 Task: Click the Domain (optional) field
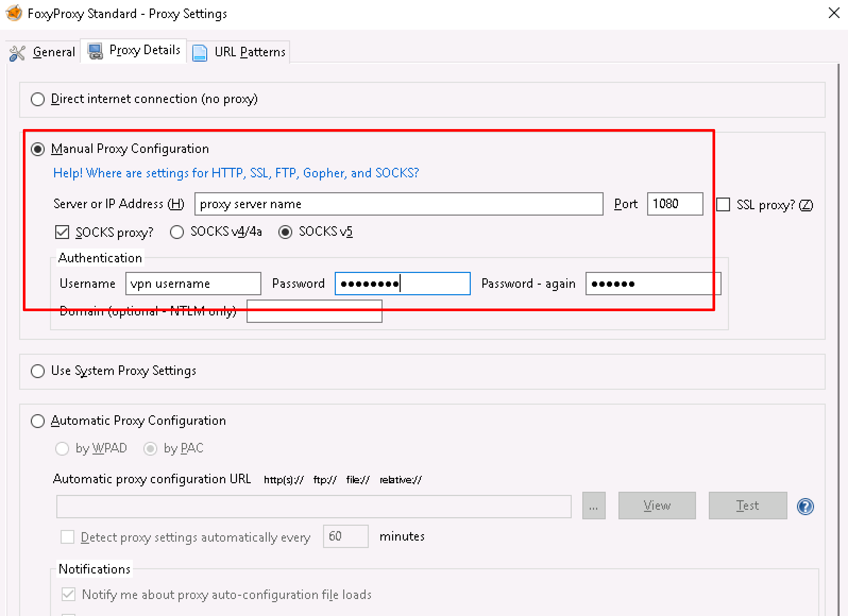[315, 311]
